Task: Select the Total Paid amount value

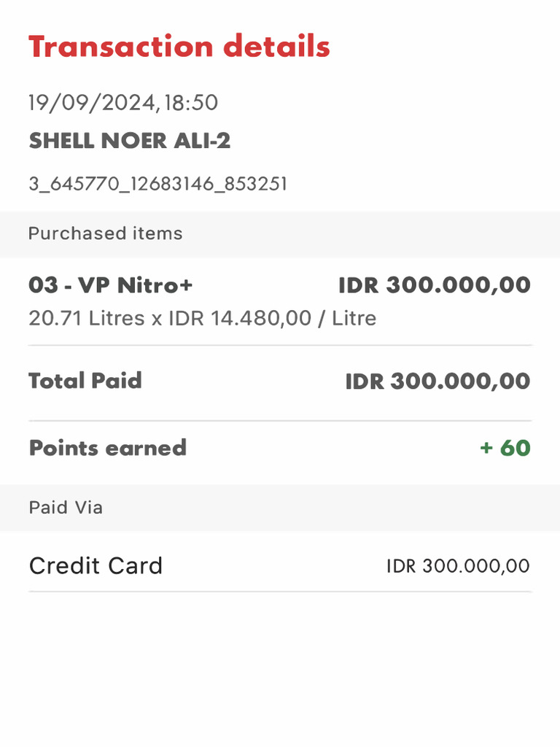Action: pyautogui.click(x=437, y=382)
